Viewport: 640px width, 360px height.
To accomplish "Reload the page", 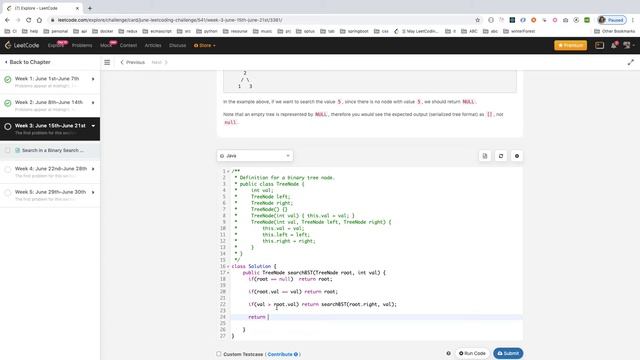I will coord(29,20).
